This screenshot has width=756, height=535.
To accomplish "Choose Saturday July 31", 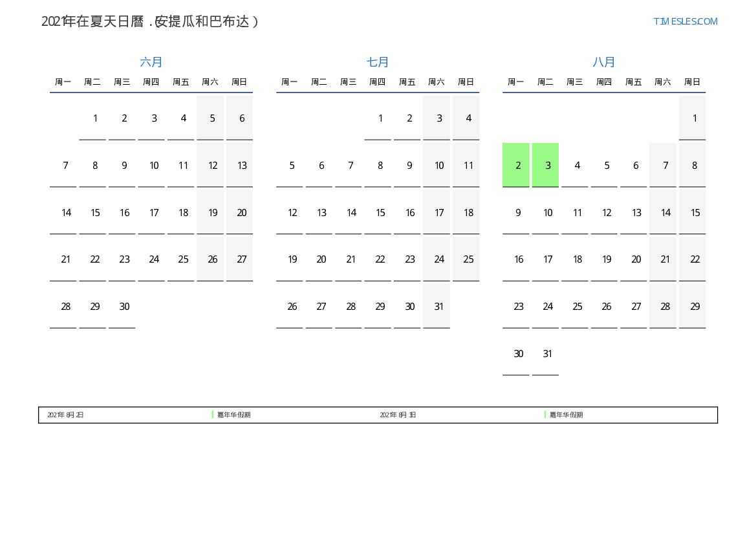I will [439, 307].
